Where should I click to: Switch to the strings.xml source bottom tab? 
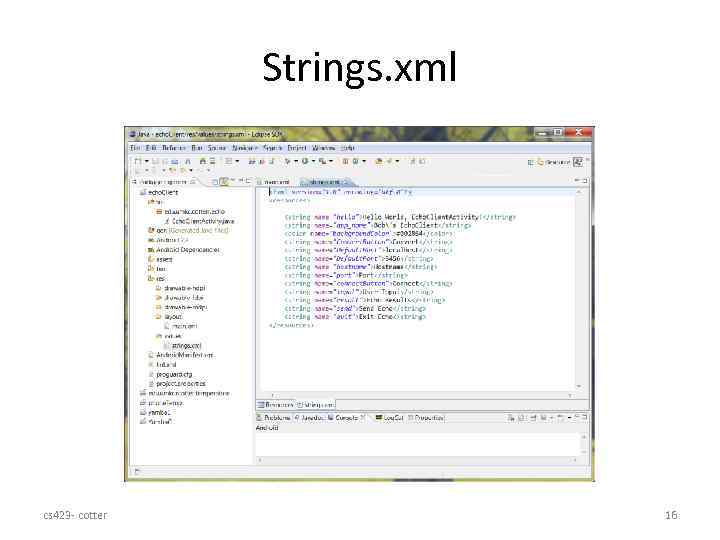(x=315, y=405)
